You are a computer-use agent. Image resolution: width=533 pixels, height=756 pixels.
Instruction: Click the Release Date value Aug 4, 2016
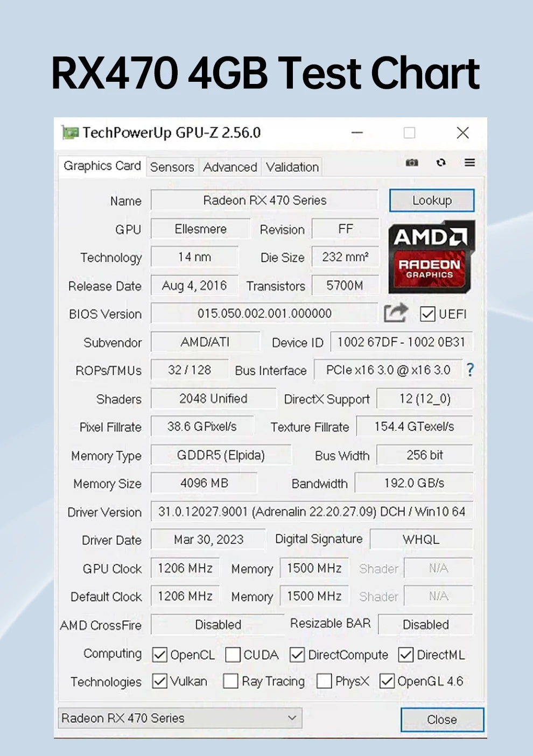(x=194, y=285)
